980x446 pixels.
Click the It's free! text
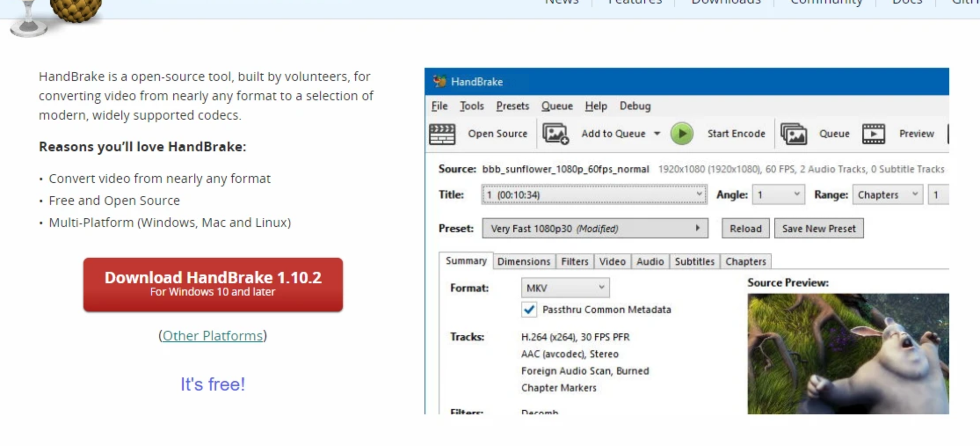[x=213, y=384]
